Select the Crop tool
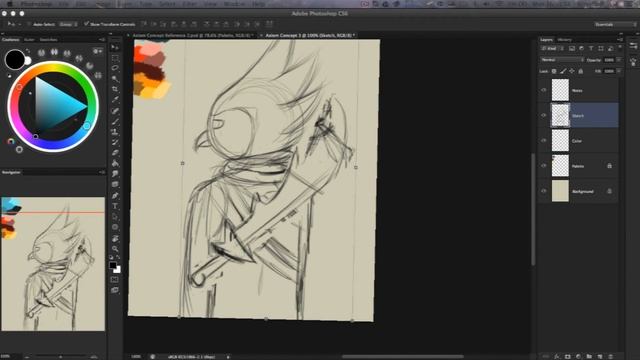This screenshot has height=360, width=640. 115,89
